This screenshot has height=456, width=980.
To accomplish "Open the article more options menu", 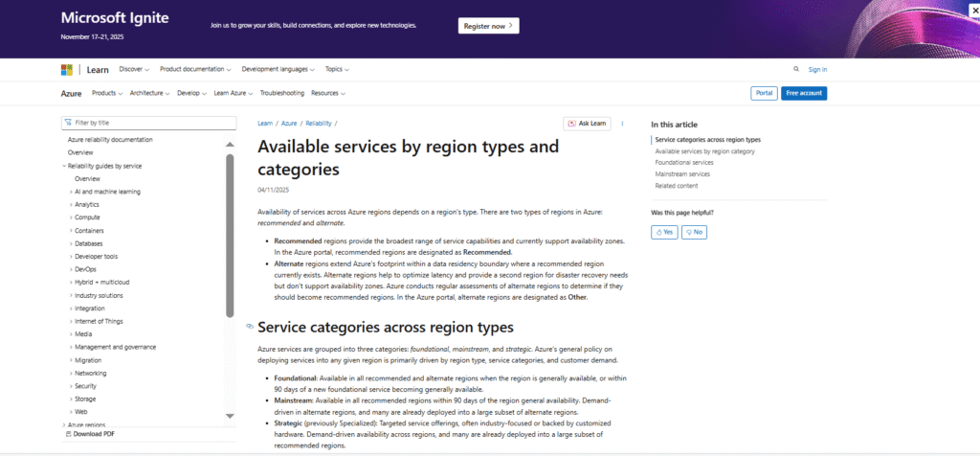I will coord(622,124).
